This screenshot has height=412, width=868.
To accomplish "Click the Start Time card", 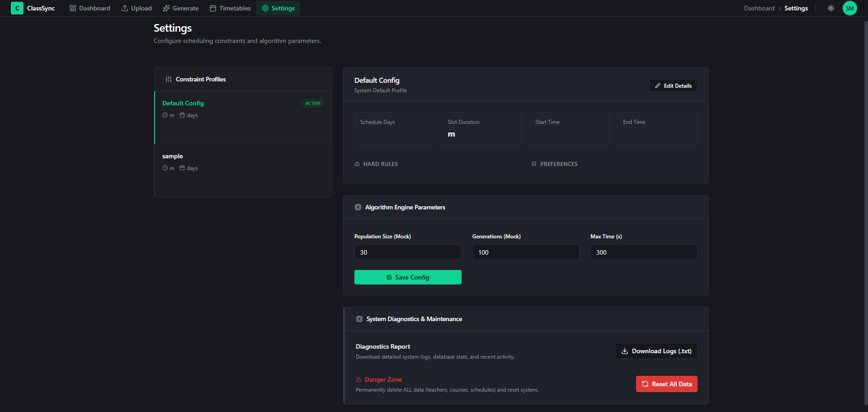I will pos(570,129).
